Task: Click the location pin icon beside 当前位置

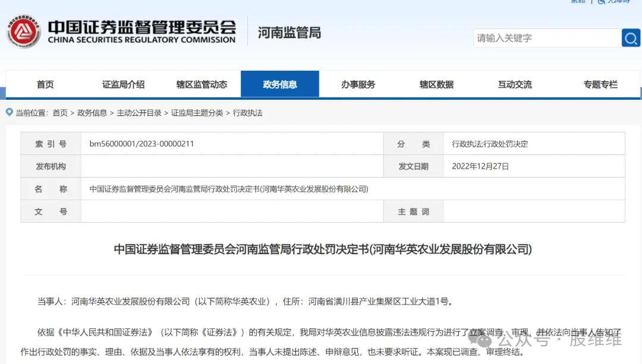Action: coord(8,112)
